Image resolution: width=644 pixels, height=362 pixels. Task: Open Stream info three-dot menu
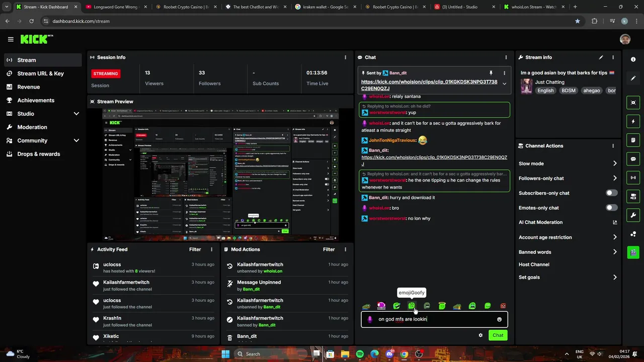coord(613,57)
